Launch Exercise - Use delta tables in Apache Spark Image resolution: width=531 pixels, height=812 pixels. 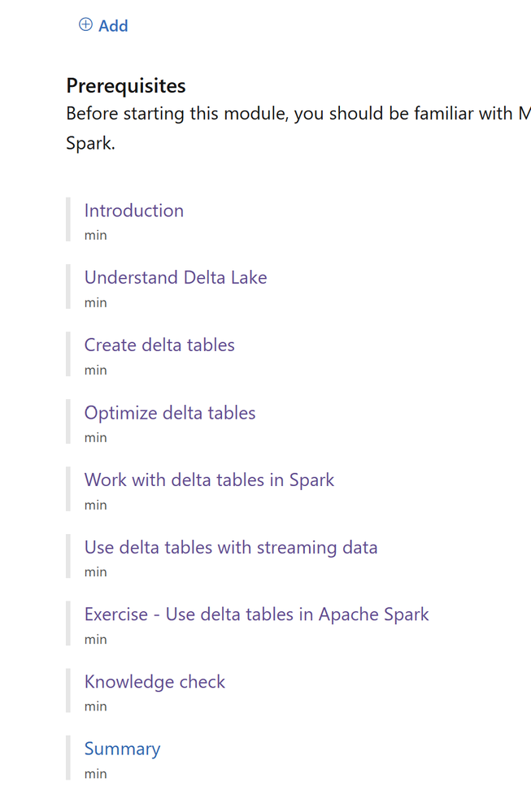click(x=256, y=614)
